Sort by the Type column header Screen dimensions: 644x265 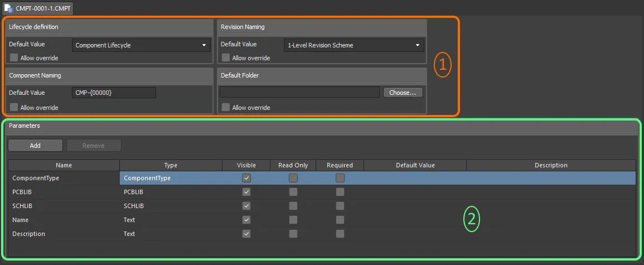pyautogui.click(x=171, y=165)
